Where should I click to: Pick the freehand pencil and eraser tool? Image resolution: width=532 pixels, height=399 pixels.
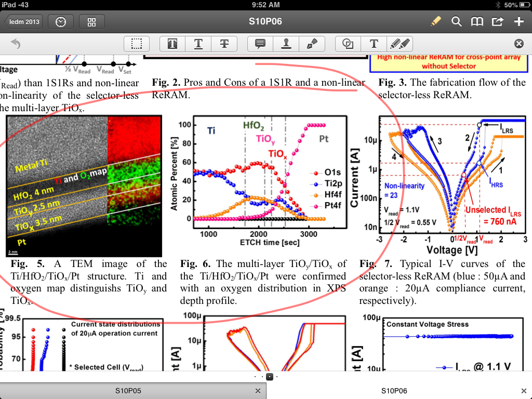coord(400,44)
